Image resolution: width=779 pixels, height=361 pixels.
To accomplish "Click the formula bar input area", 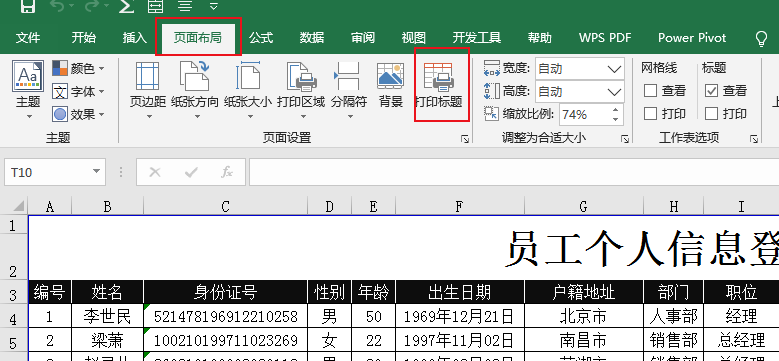I will pos(514,172).
